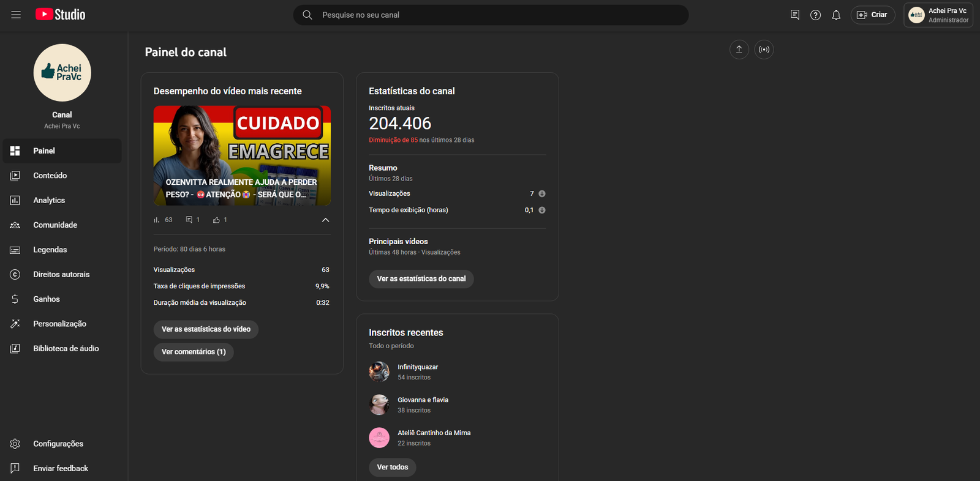Click the Inscritos recentes heading
980x481 pixels.
(x=405, y=333)
